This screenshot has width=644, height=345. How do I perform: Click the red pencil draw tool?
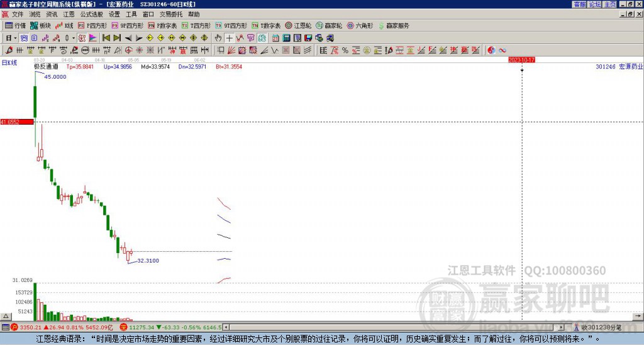9,50
